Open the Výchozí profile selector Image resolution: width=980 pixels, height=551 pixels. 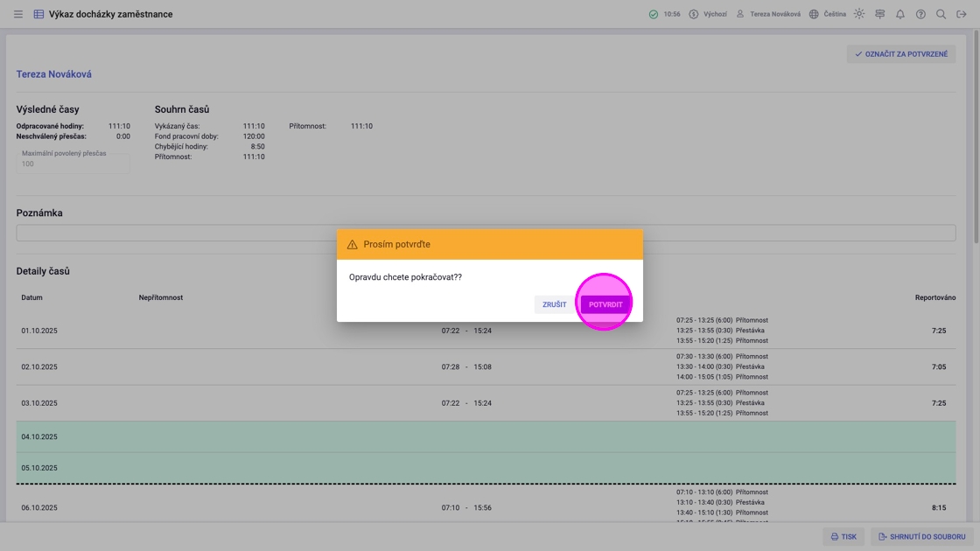[x=708, y=14]
